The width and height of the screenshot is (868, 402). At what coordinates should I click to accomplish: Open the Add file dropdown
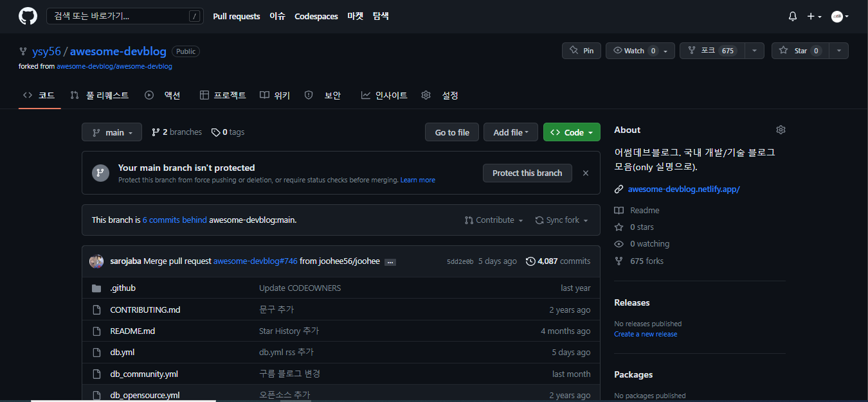pos(511,132)
